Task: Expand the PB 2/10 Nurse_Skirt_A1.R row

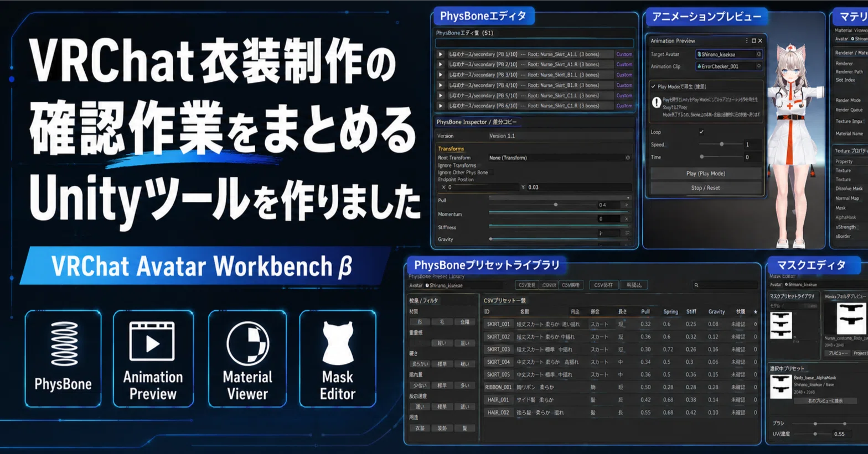Action: click(x=441, y=64)
